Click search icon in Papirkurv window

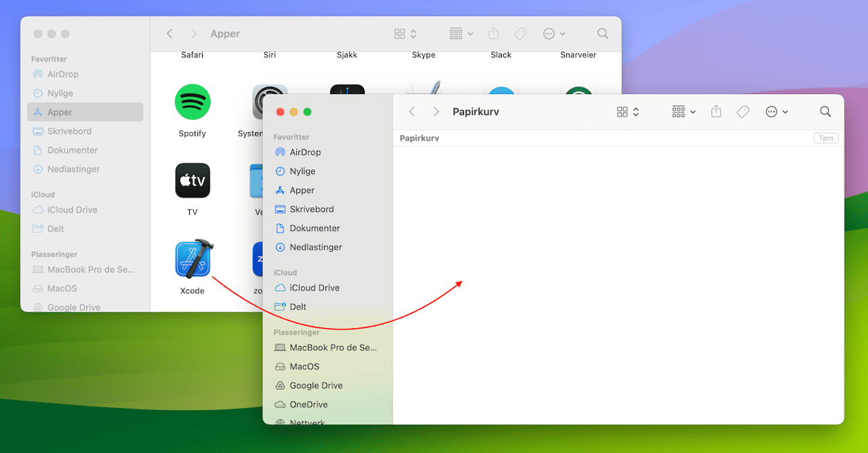click(x=825, y=112)
